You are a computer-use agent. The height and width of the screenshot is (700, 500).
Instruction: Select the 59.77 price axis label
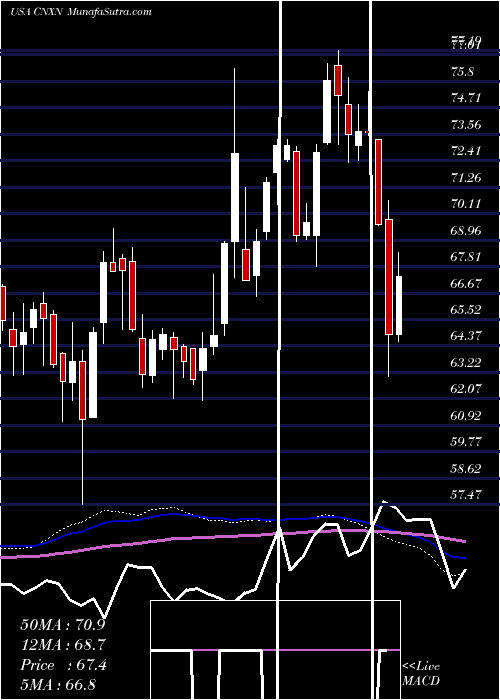(x=466, y=442)
